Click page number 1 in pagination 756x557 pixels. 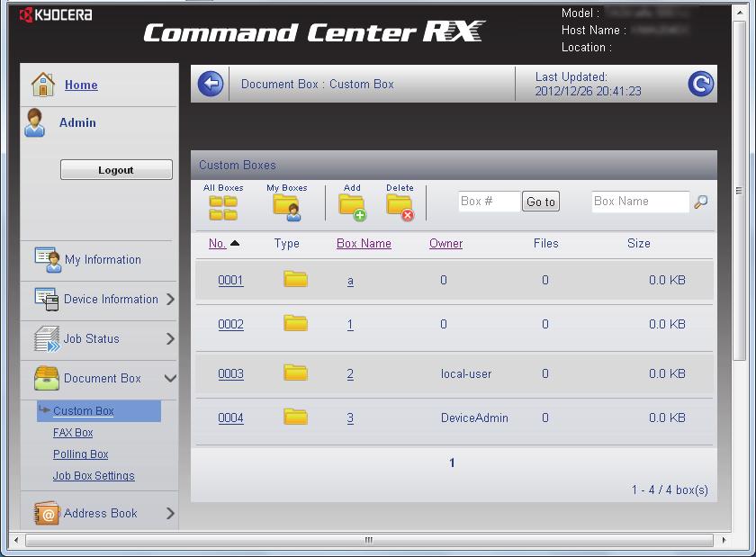pos(452,463)
